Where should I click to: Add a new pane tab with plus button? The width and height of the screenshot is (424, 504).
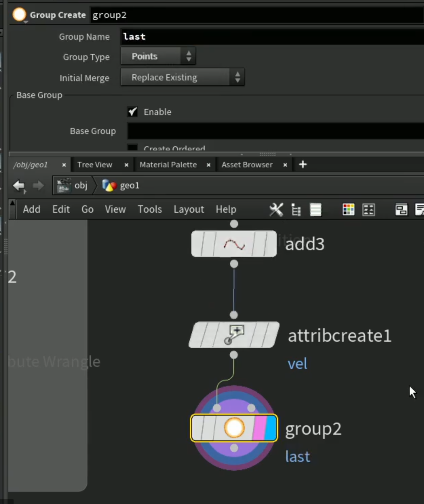pyautogui.click(x=303, y=165)
